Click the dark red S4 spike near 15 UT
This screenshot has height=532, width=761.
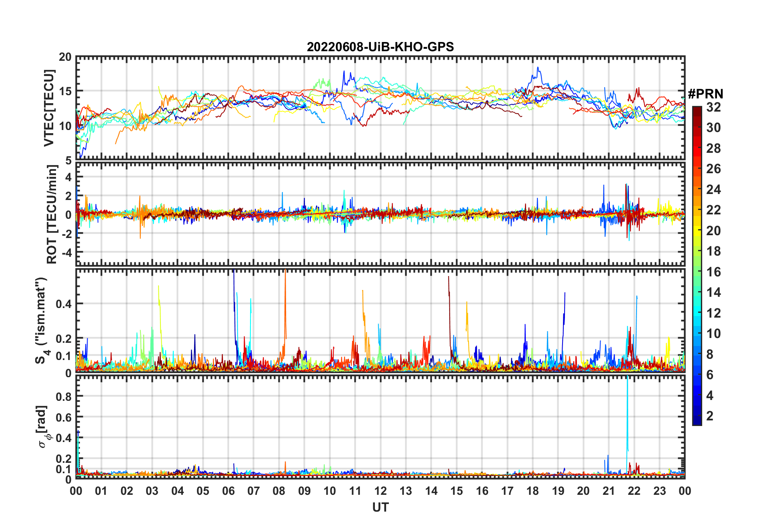449,312
